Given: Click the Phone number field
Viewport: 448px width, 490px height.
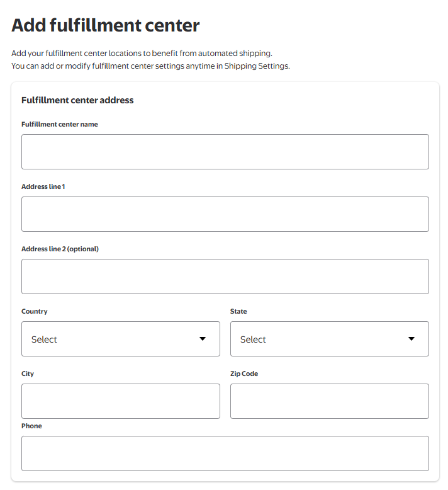Looking at the screenshot, I should [x=225, y=453].
